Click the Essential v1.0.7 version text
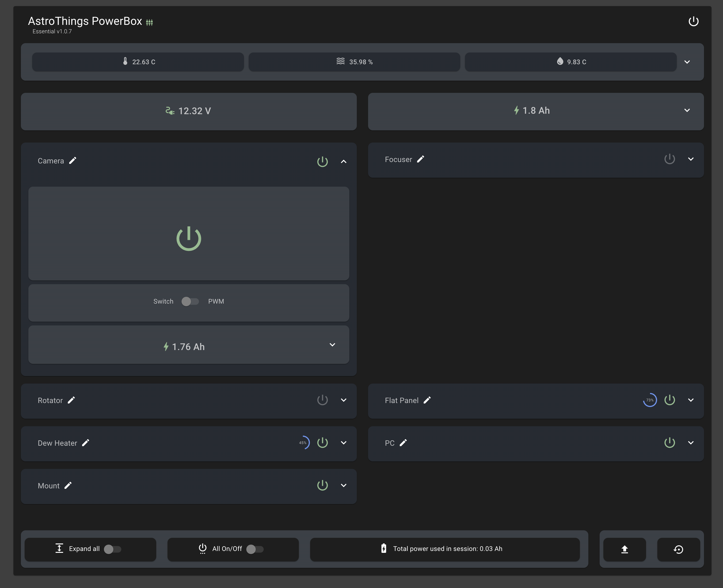 (52, 31)
